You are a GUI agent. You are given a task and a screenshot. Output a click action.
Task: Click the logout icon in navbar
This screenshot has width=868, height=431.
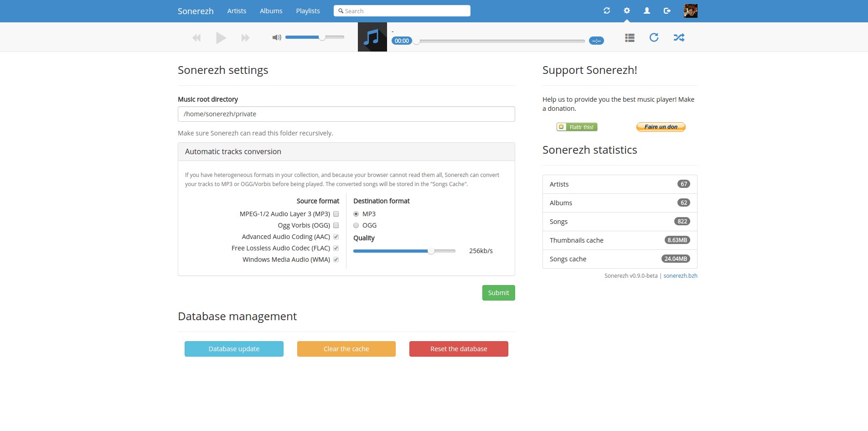(667, 10)
